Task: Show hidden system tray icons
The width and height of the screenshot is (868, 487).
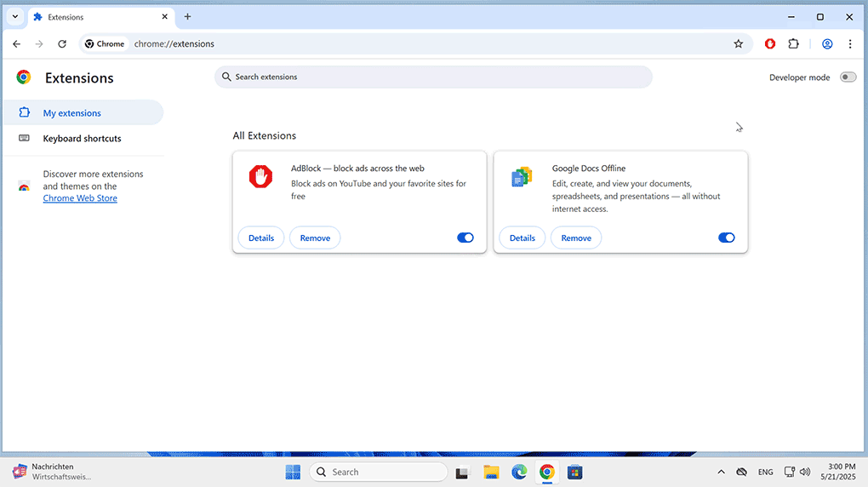Action: 721,472
